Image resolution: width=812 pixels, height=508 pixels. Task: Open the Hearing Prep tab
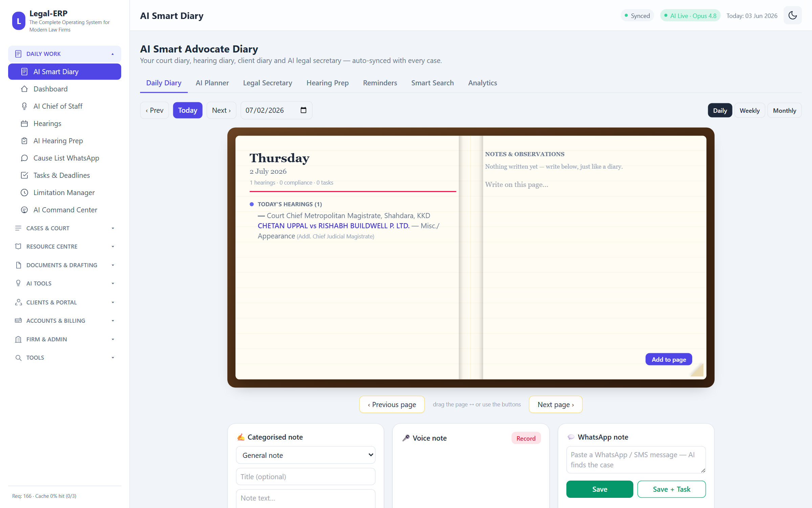coord(328,83)
